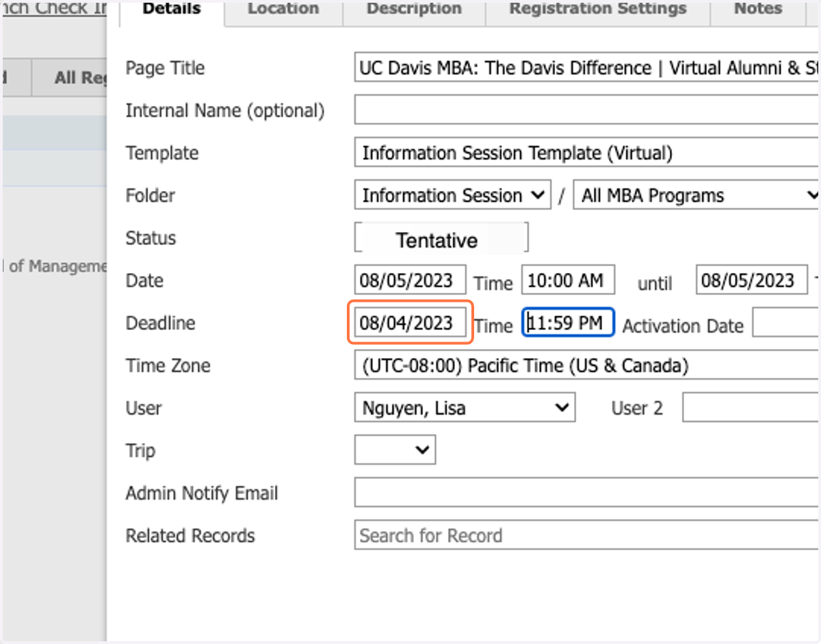Open the Time Zone selector Pacific Time
This screenshot has height=644, width=821.
point(587,365)
